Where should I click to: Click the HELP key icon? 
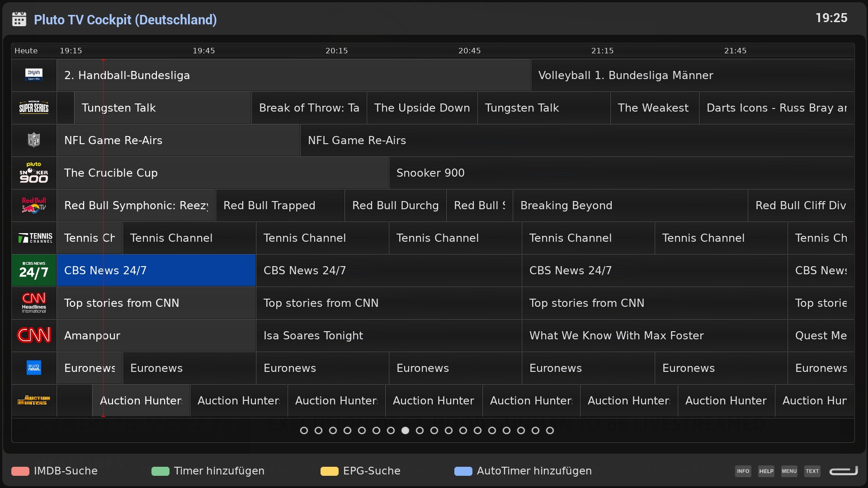(766, 471)
